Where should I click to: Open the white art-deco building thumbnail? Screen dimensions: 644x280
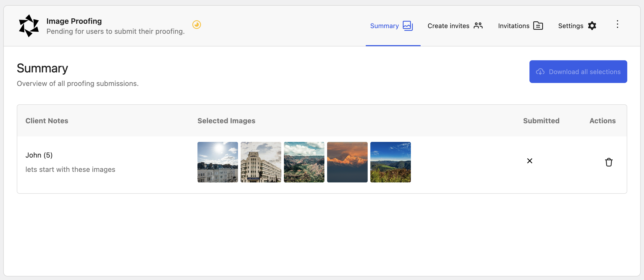(261, 162)
